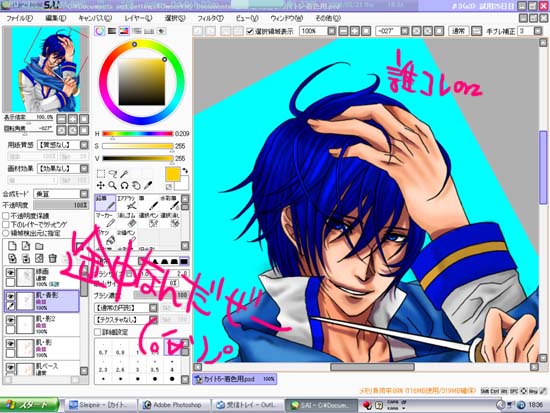Enable 不透明度保護 checkbox
The height and width of the screenshot is (413, 550).
click(6, 216)
